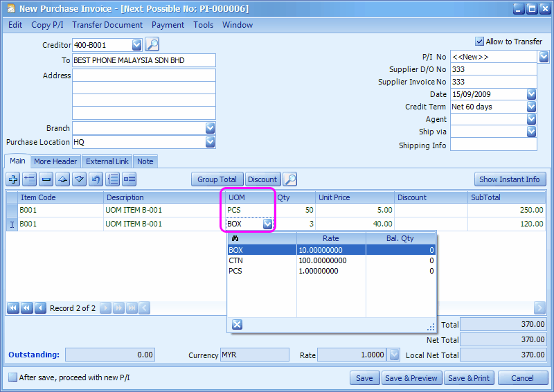Select the Main tab
Viewport: 554px width, 392px height.
tap(17, 161)
